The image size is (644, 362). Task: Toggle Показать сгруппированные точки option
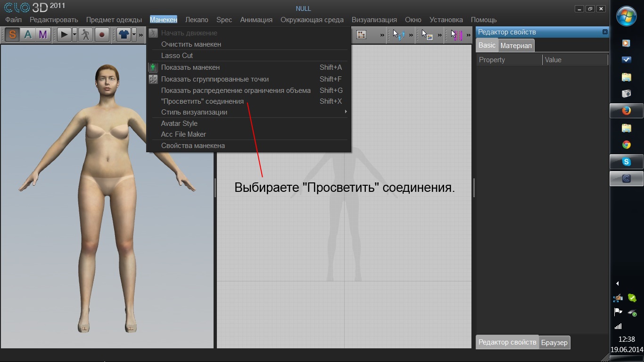(x=248, y=79)
